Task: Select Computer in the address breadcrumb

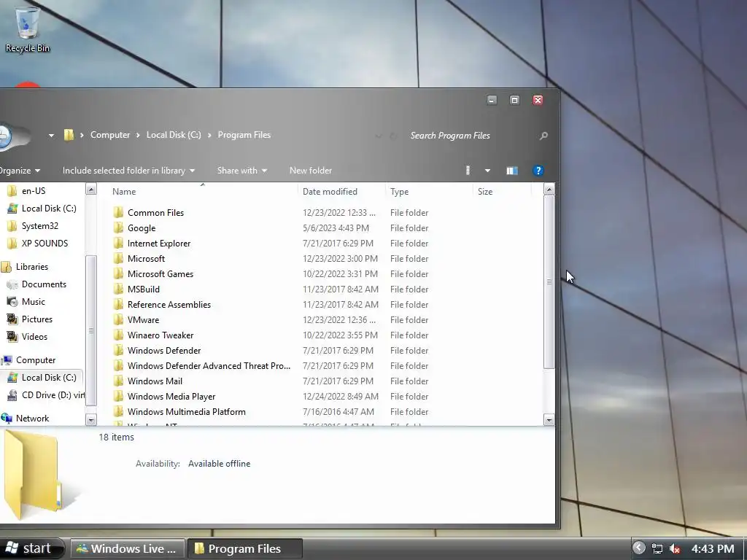Action: coord(110,135)
